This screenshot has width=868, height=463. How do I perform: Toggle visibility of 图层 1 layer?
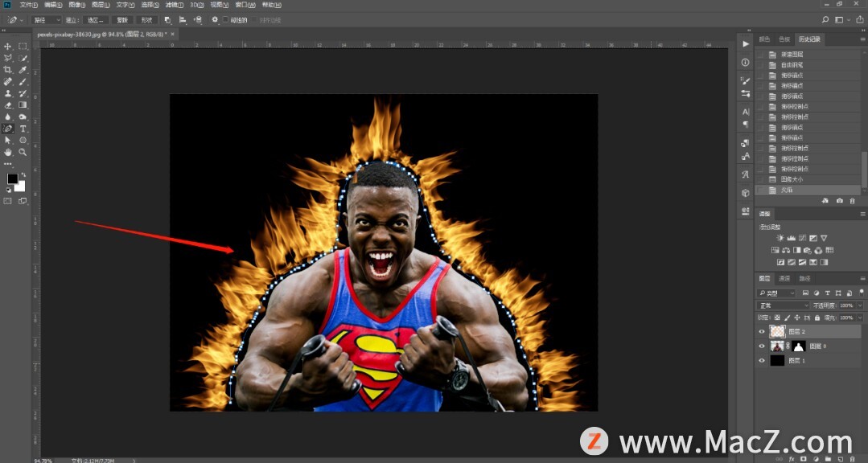point(762,361)
